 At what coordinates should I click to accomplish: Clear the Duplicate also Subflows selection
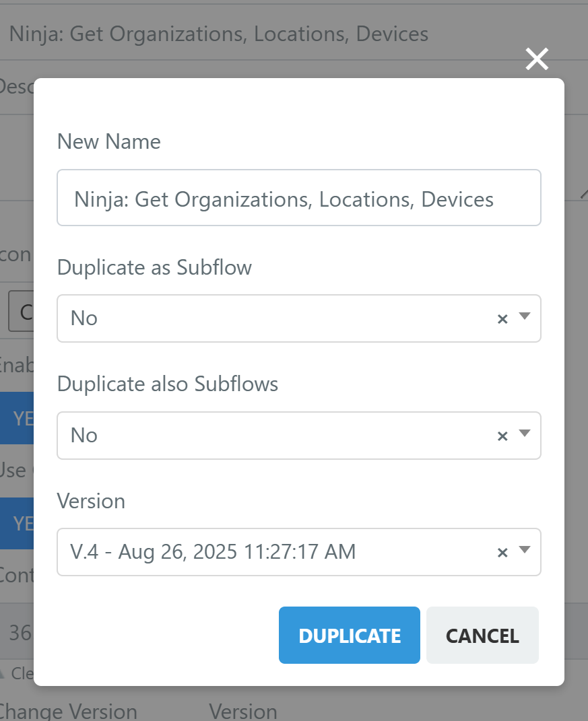tap(502, 436)
